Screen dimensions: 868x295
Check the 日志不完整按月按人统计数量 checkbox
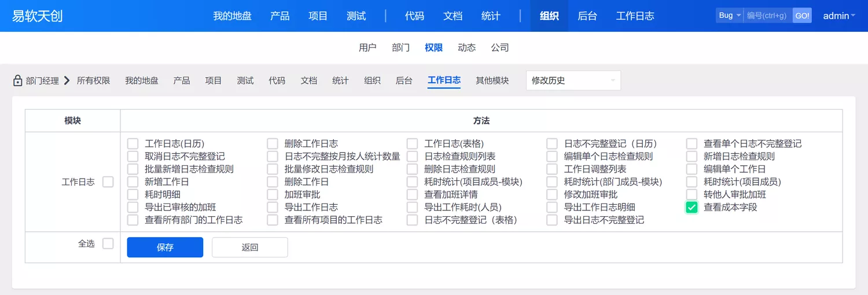273,156
